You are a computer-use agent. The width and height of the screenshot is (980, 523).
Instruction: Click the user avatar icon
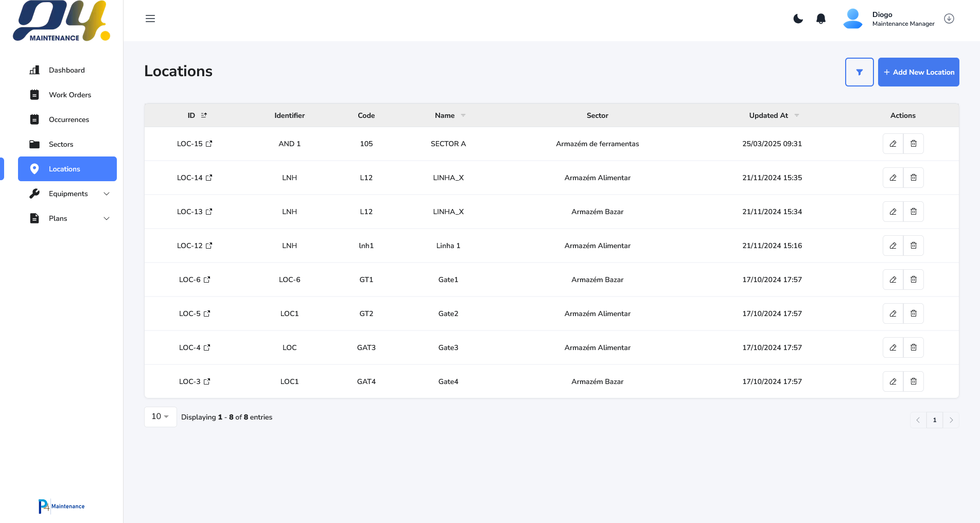(x=853, y=19)
